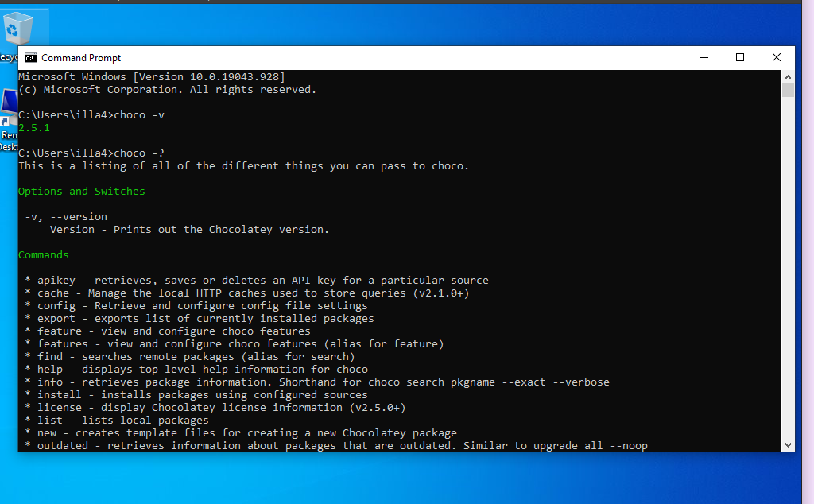Click the Command Prompt title bar text
814x504 pixels.
[x=81, y=58]
